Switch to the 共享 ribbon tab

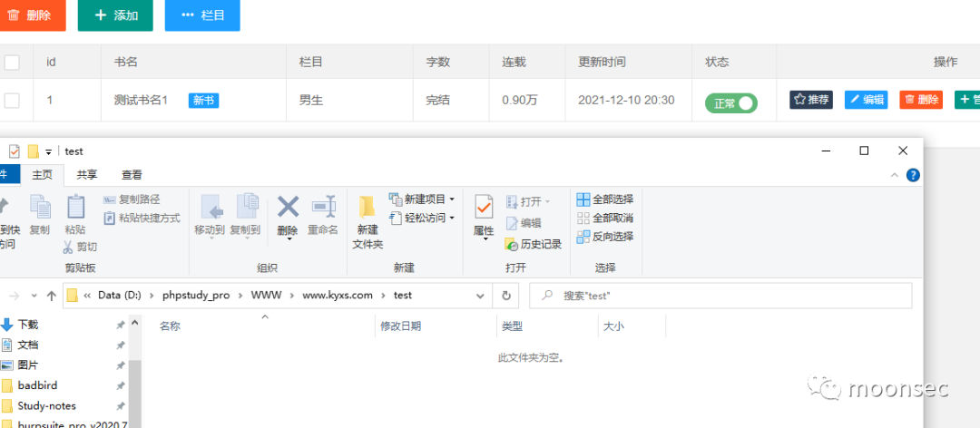point(87,175)
